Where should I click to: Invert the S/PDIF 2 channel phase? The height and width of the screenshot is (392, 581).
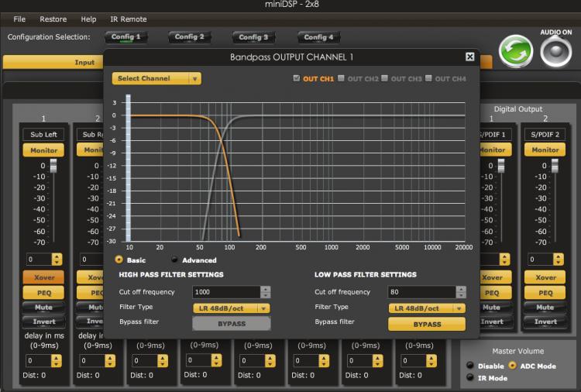(545, 322)
